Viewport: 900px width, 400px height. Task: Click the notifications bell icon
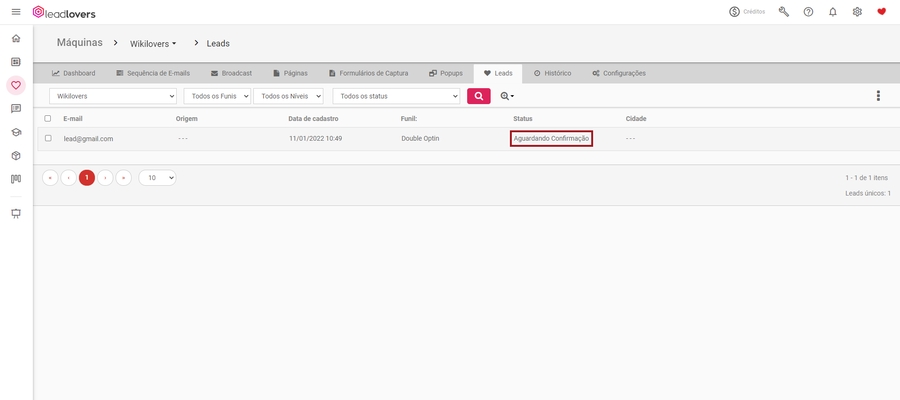[x=832, y=12]
